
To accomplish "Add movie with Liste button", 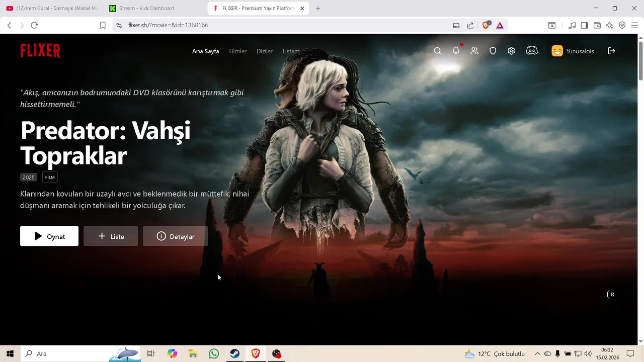I will tap(111, 236).
